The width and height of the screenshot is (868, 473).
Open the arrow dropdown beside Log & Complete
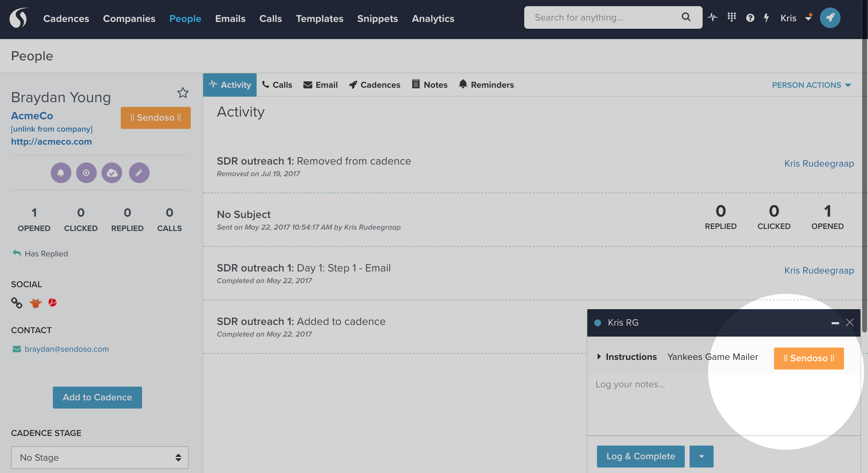701,456
